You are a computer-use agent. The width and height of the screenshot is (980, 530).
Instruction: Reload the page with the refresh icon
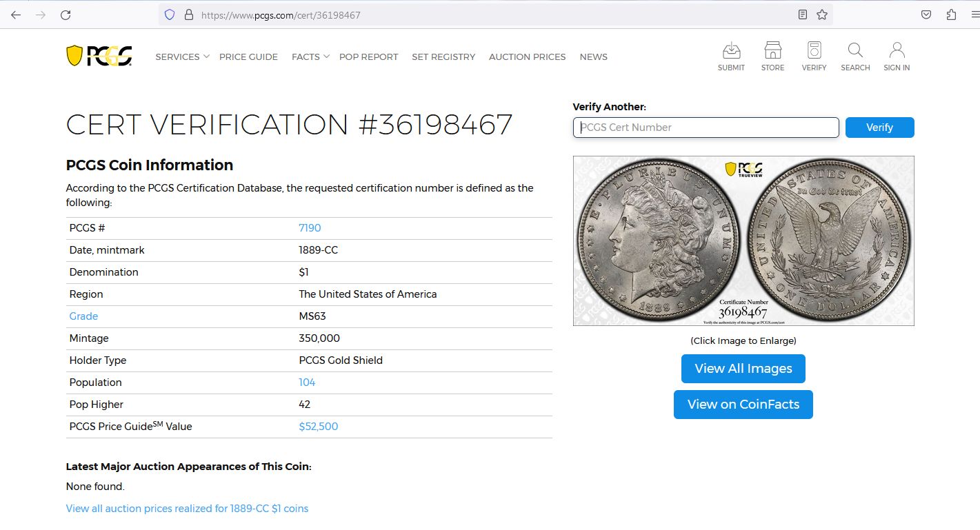[66, 14]
